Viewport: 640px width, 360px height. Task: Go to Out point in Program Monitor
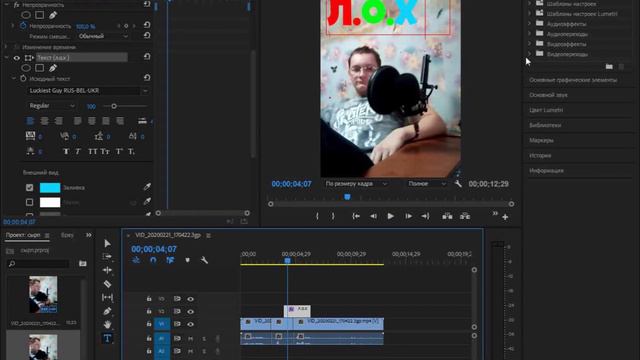point(425,216)
